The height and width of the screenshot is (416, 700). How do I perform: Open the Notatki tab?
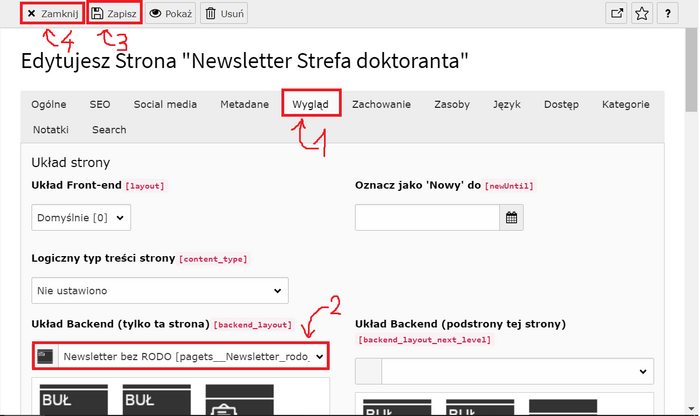(50, 129)
